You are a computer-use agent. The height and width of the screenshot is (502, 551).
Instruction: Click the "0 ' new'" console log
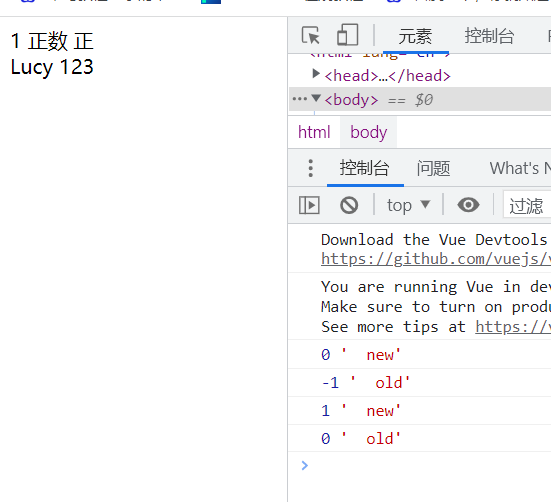[x=420, y=354]
